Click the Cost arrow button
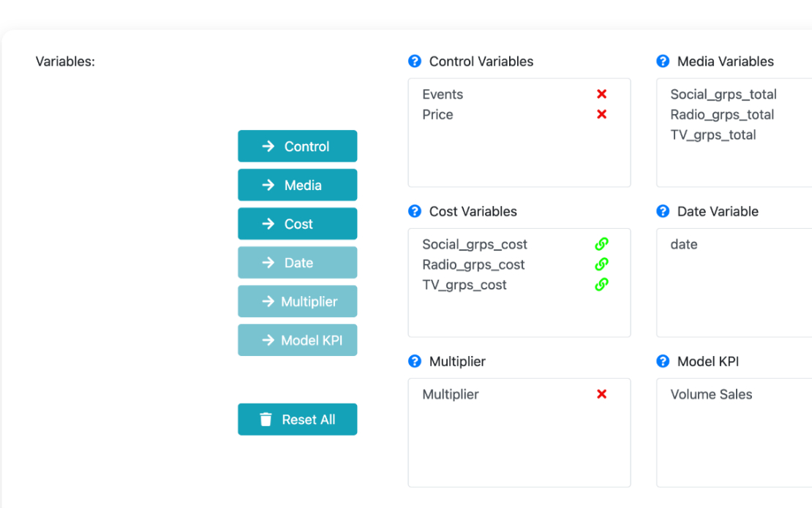This screenshot has width=812, height=508. point(297,224)
